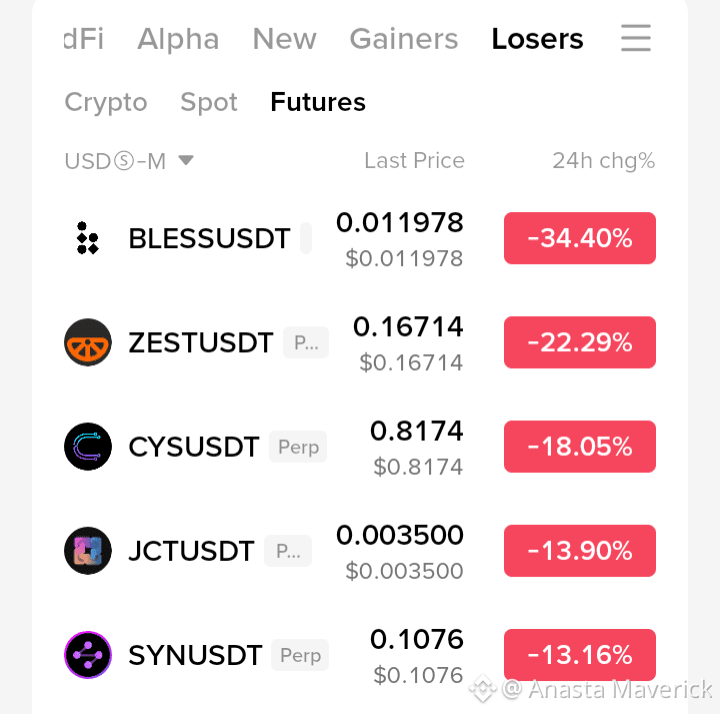The height and width of the screenshot is (714, 720).
Task: Click the Perp tag beside SYNUSDT
Action: tap(300, 655)
